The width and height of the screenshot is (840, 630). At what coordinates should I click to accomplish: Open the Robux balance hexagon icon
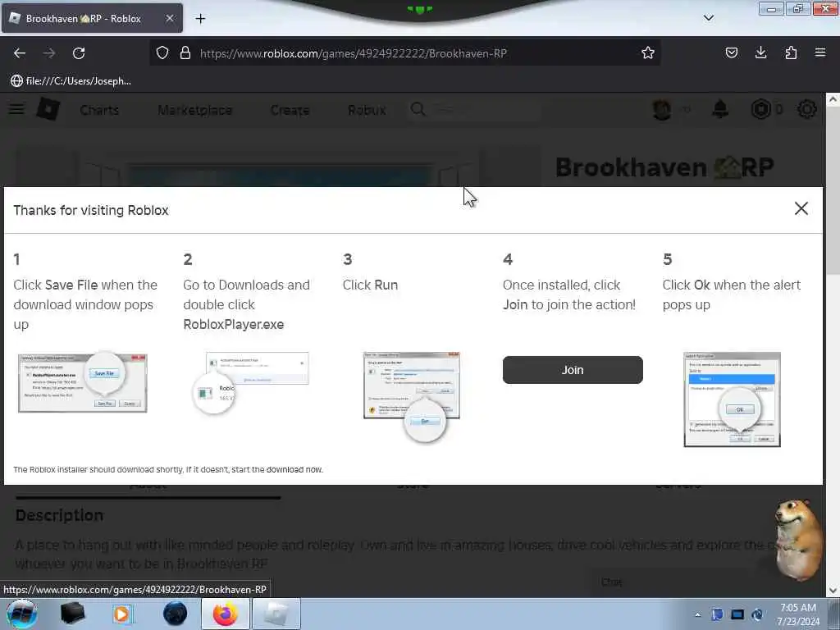(x=760, y=109)
